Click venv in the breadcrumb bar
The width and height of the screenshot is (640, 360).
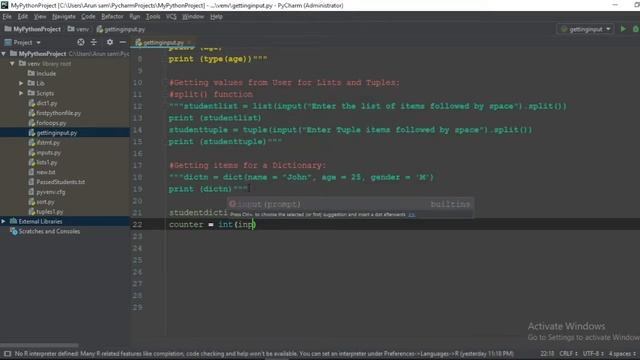pyautogui.click(x=78, y=29)
